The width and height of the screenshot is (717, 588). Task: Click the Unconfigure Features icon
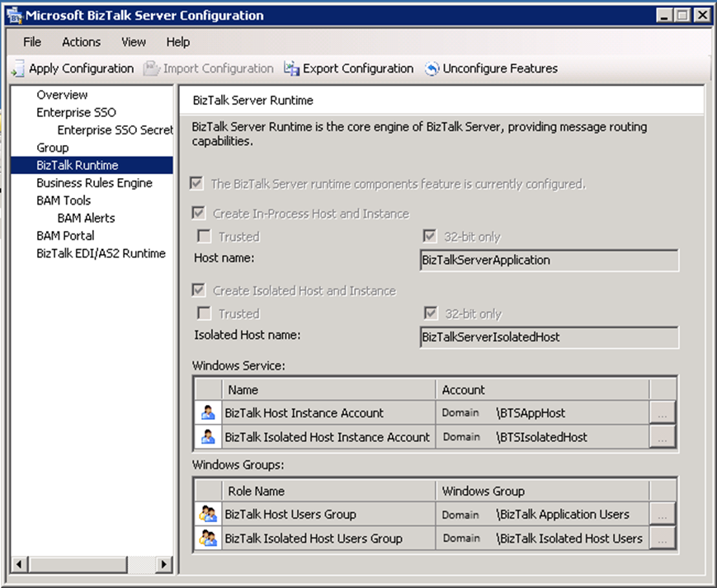coord(432,69)
